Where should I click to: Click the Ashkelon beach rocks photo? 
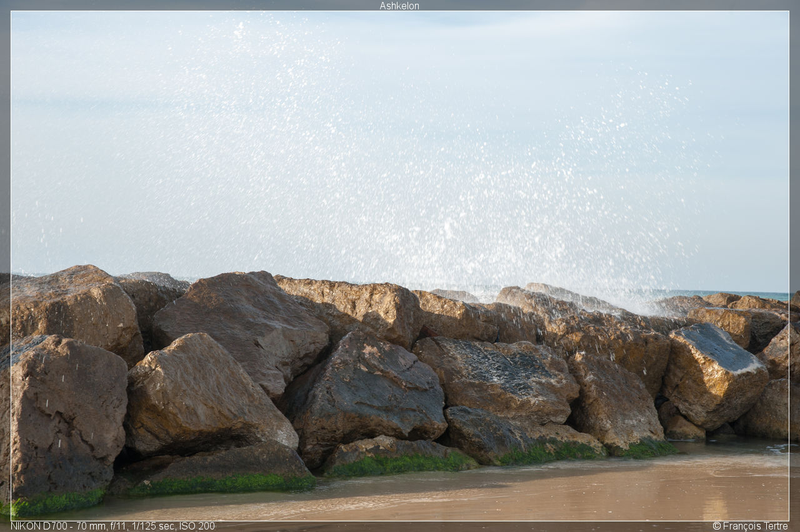[x=400, y=266]
